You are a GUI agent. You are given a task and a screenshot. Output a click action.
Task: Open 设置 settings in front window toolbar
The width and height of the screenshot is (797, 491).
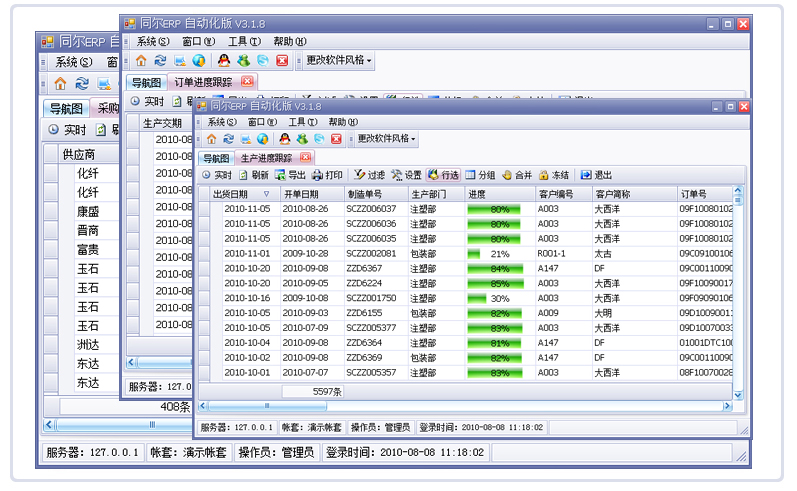point(406,175)
